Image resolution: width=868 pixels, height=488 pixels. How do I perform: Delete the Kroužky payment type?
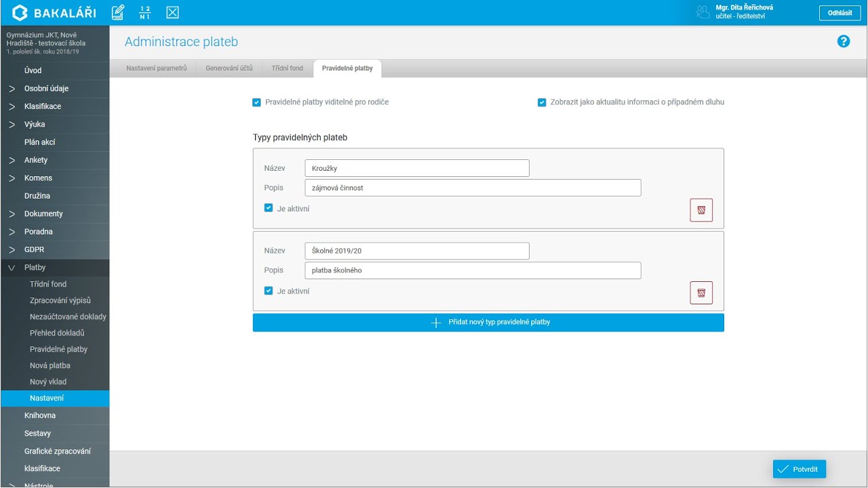(x=701, y=210)
